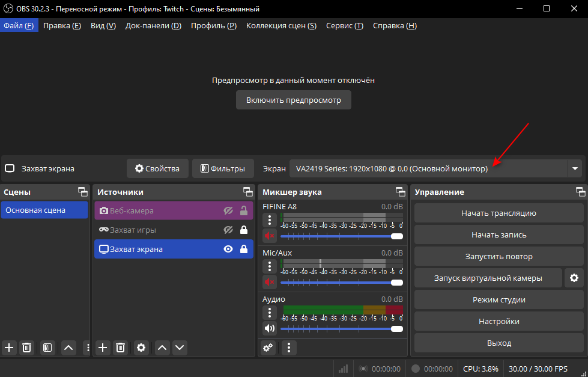Image resolution: width=588 pixels, height=377 pixels.
Task: Open selected source properties gear
Action: click(x=141, y=348)
